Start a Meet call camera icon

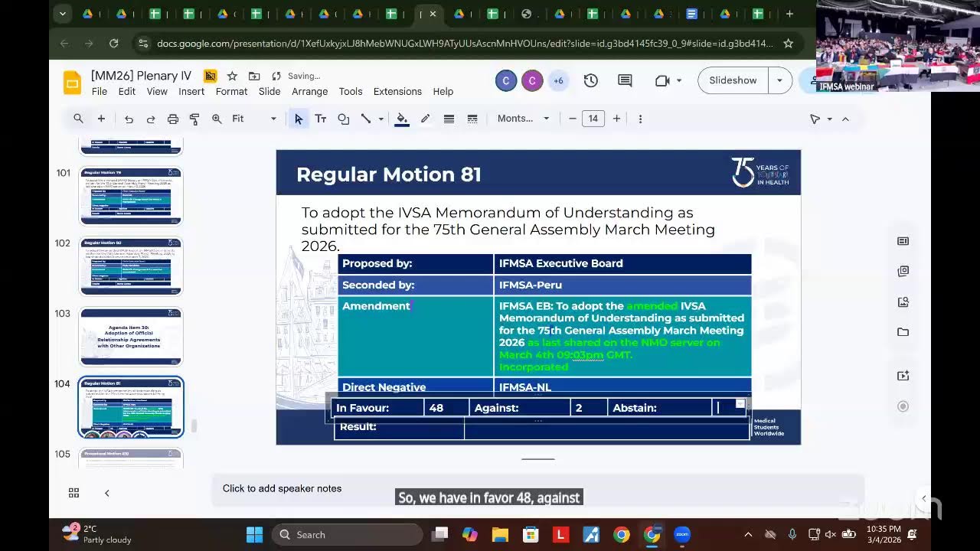[662, 80]
